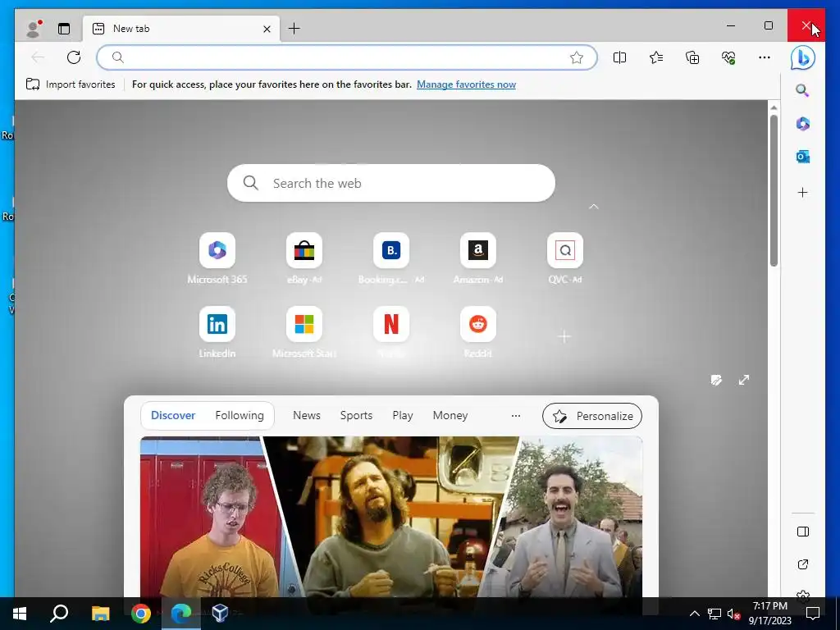
Task: Open network status tray icon
Action: tap(714, 614)
